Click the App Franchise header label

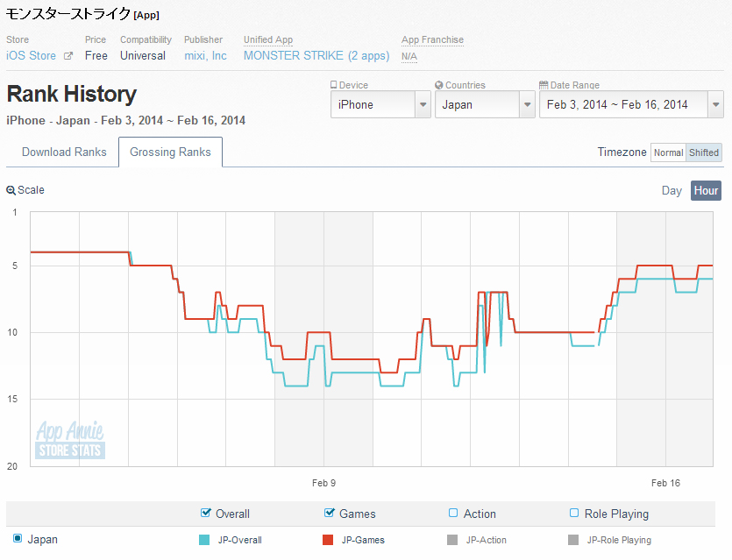[x=432, y=39]
